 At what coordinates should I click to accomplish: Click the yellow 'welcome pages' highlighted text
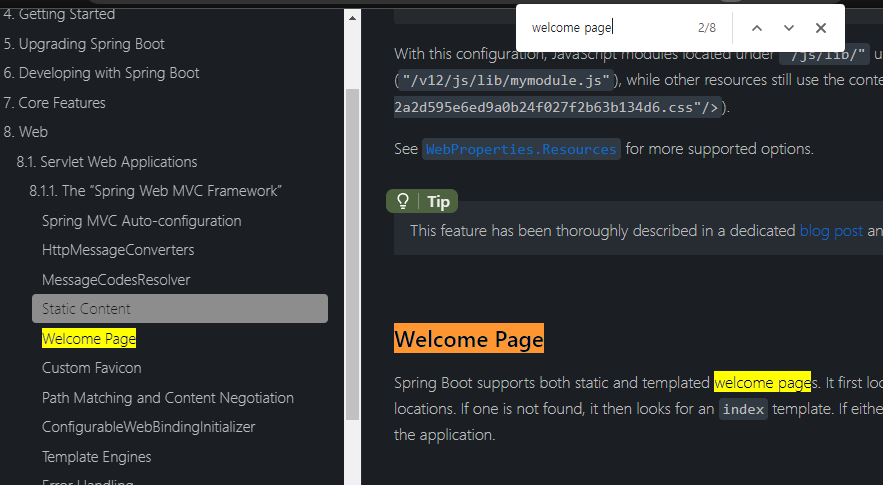(762, 382)
